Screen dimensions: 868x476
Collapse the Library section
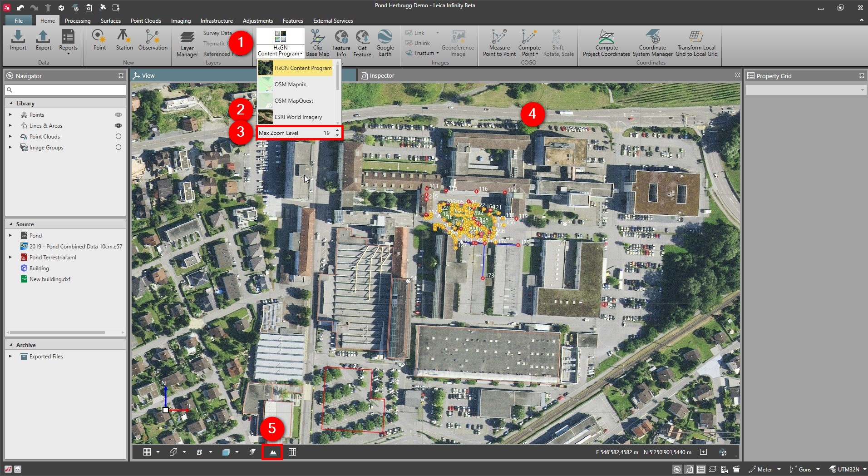(x=11, y=103)
